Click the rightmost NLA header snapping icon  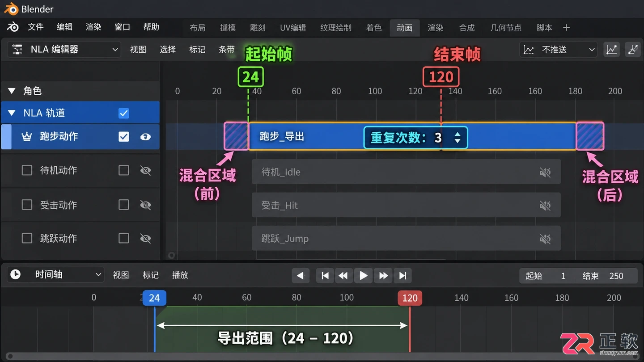633,50
